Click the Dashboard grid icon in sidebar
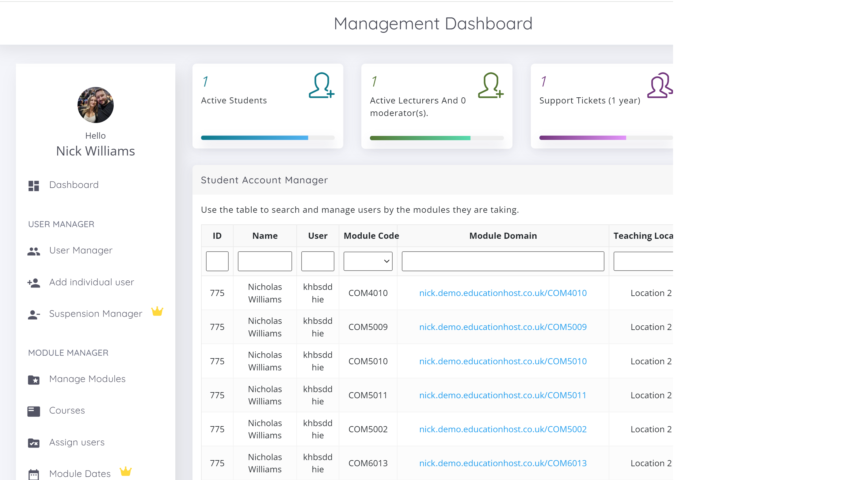This screenshot has height=480, width=868. (34, 186)
